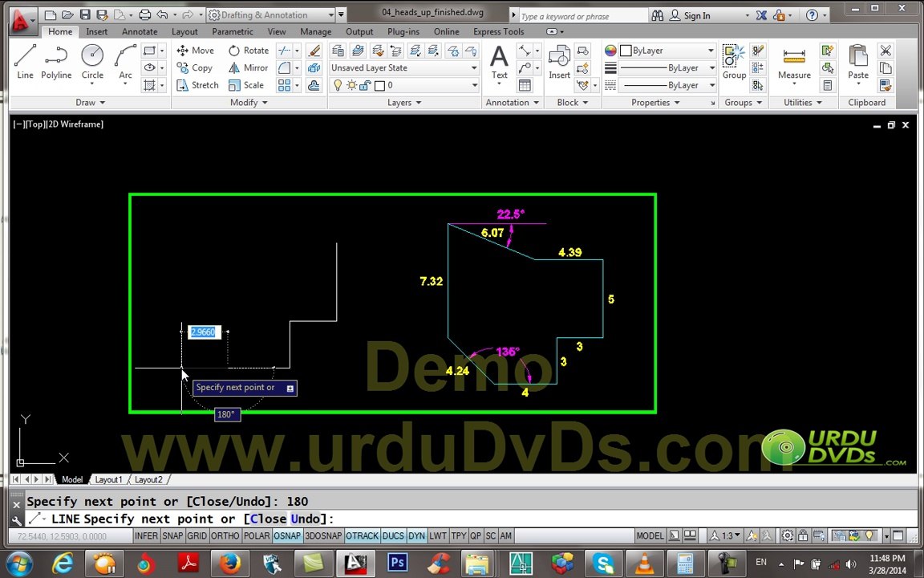Open the Annotate ribbon tab
The height and width of the screenshot is (578, 924).
pyautogui.click(x=140, y=32)
